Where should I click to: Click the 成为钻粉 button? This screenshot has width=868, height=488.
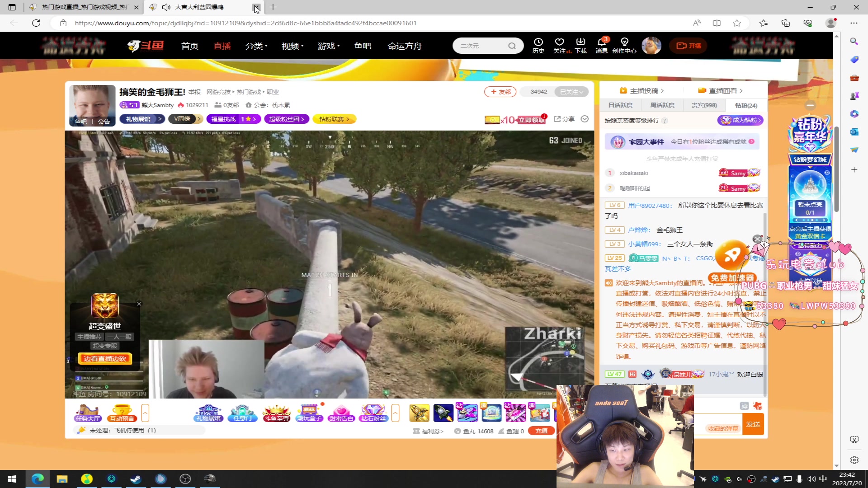coord(741,120)
